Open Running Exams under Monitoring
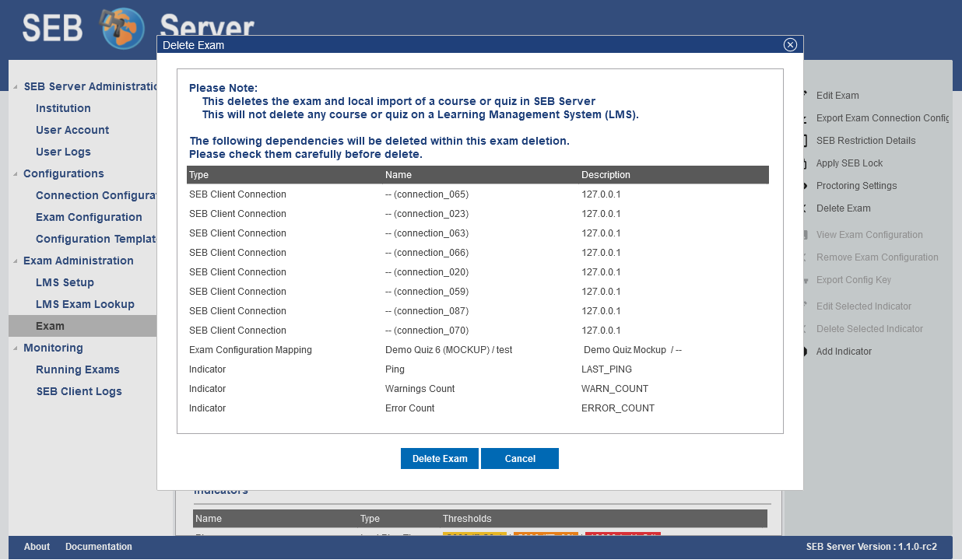Screen dimensions: 962x560 78,370
